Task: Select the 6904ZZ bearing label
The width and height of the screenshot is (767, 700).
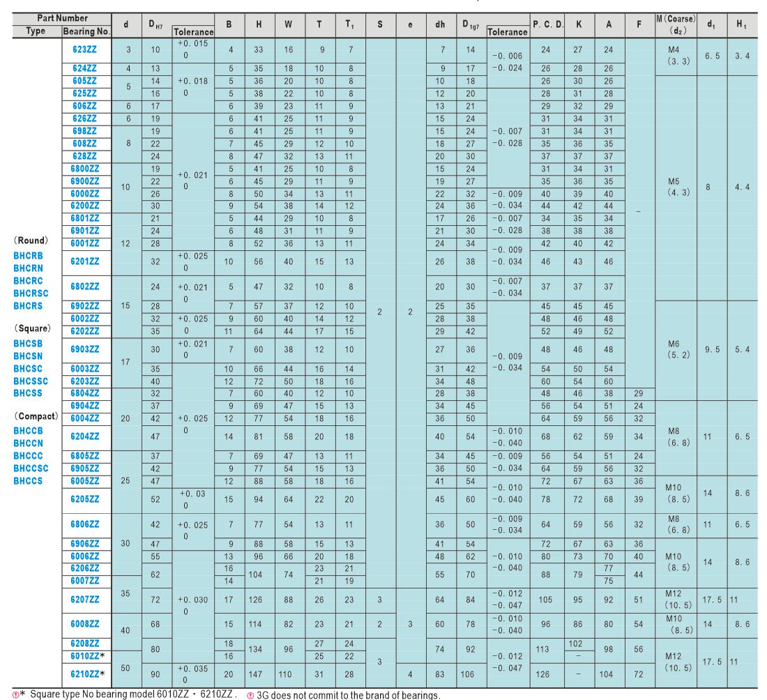Action: pos(84,406)
